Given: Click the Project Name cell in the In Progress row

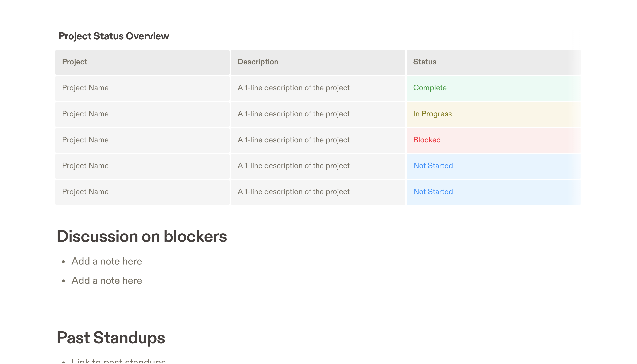Looking at the screenshot, I should (x=85, y=114).
